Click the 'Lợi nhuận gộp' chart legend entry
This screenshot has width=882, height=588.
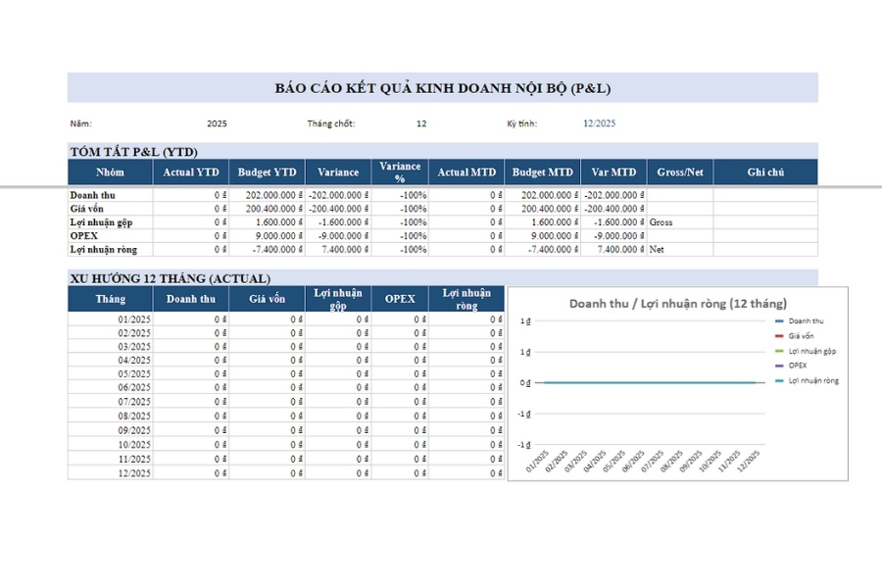point(806,351)
